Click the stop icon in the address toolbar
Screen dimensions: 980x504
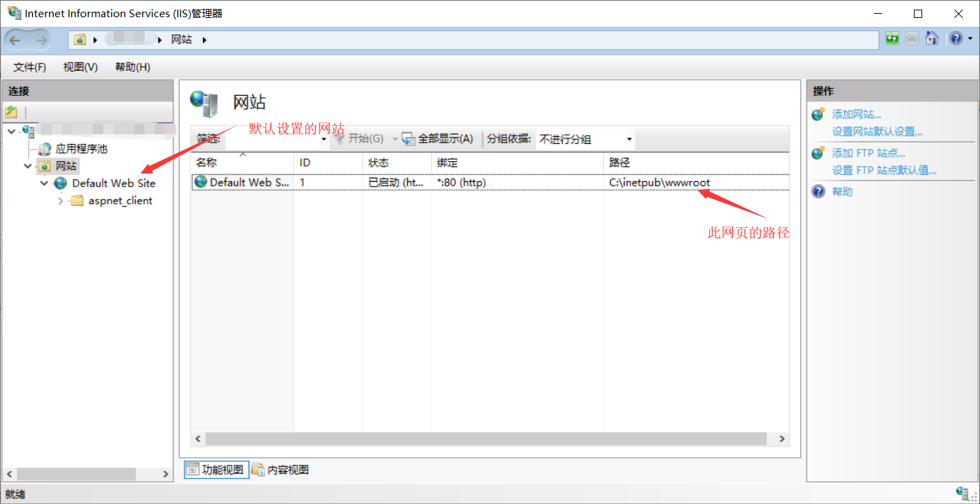912,39
